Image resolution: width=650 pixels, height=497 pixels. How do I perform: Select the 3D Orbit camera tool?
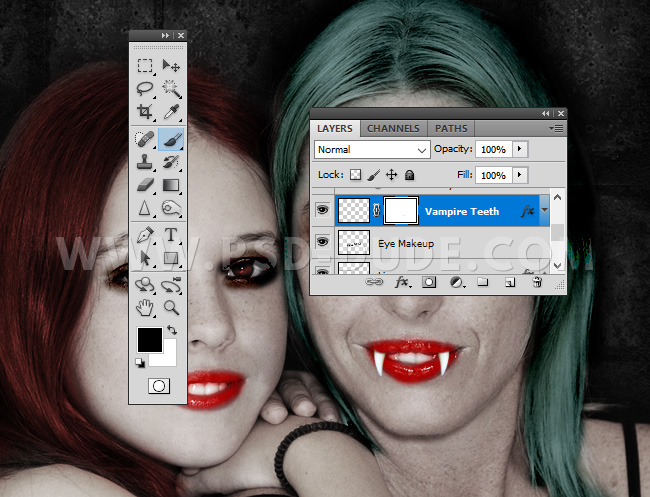coord(171,285)
